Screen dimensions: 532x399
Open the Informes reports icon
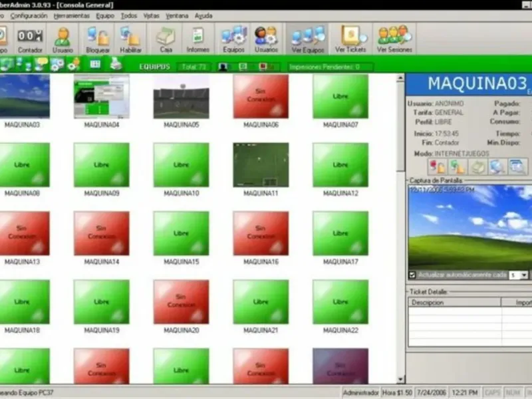[x=198, y=39]
